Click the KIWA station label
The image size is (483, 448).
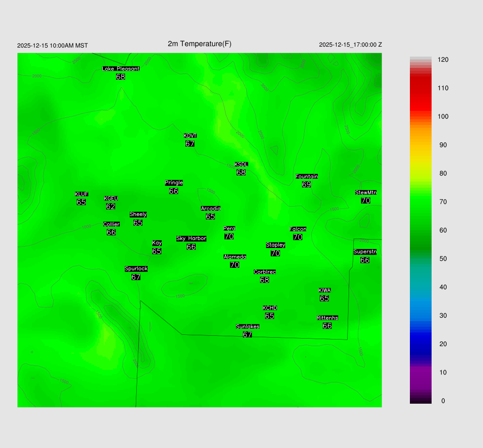coord(325,290)
